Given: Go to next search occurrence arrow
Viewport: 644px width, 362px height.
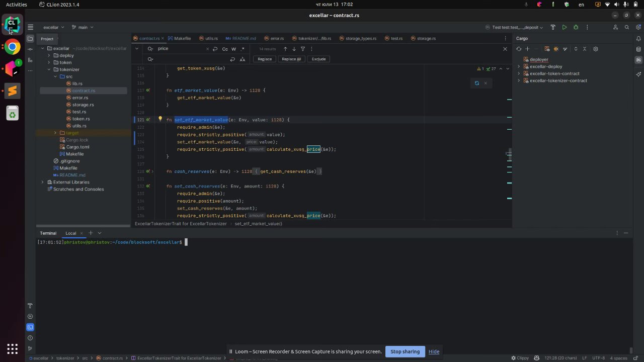Looking at the screenshot, I should click(294, 49).
